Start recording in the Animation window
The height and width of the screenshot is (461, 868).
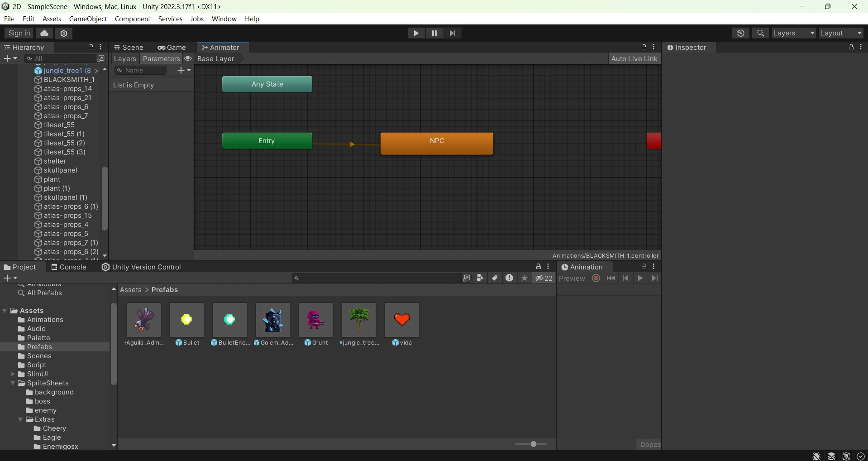(x=596, y=278)
